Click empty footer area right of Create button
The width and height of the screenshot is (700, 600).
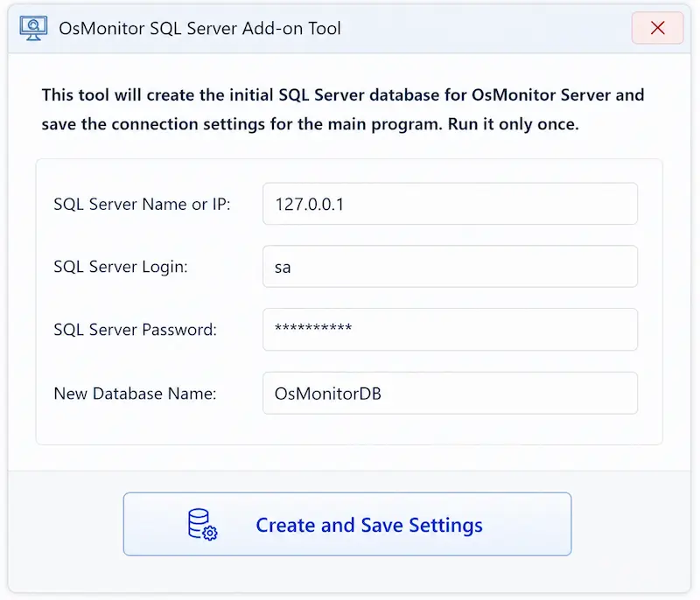[x=631, y=524]
